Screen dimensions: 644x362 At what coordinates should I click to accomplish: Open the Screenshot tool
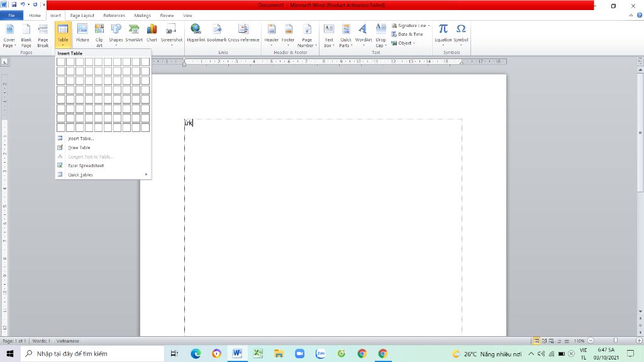[x=171, y=35]
